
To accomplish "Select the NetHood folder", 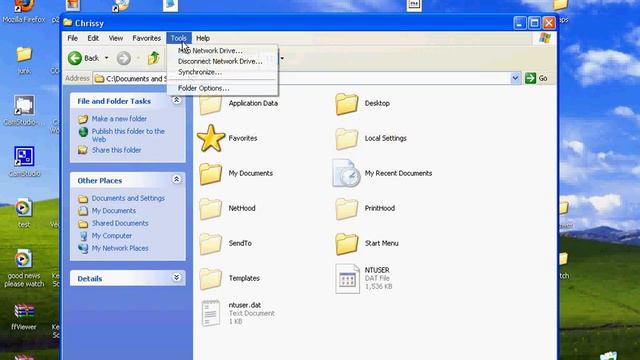I will point(211,209).
